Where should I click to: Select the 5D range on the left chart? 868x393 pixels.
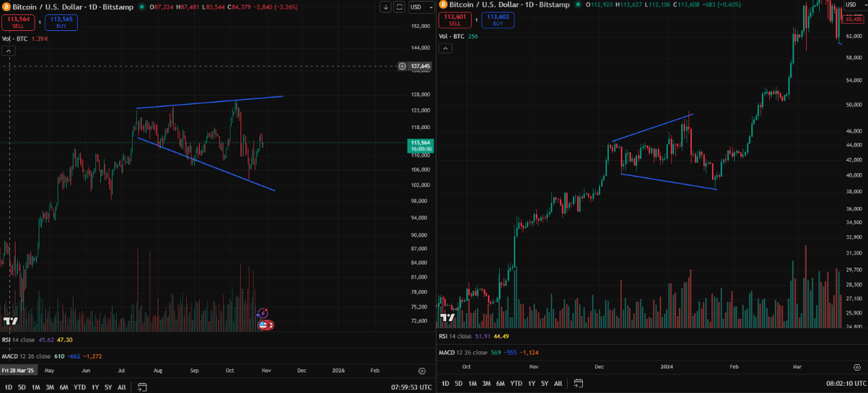tap(22, 387)
